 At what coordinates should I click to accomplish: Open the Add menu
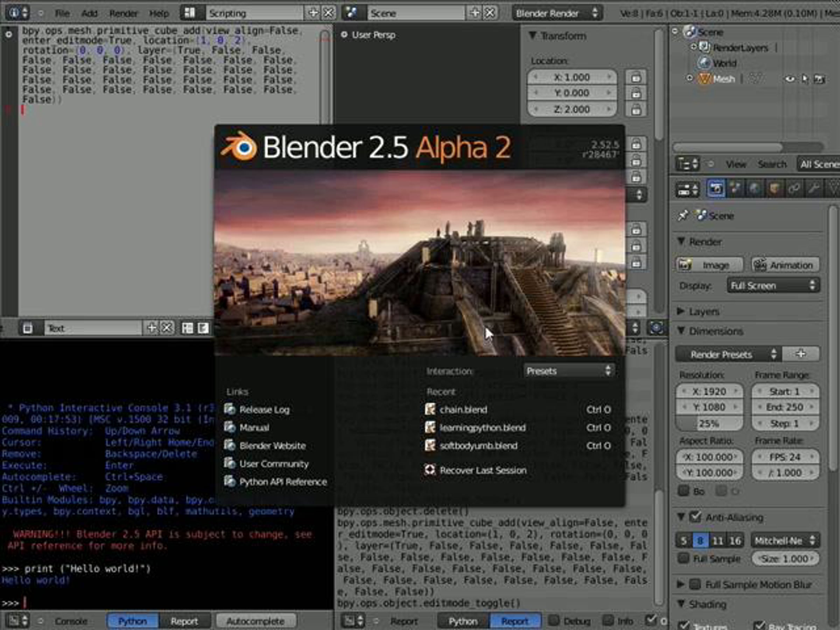[x=90, y=14]
